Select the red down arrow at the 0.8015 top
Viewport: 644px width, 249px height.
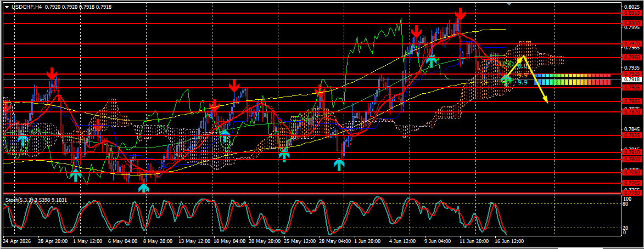coord(460,14)
